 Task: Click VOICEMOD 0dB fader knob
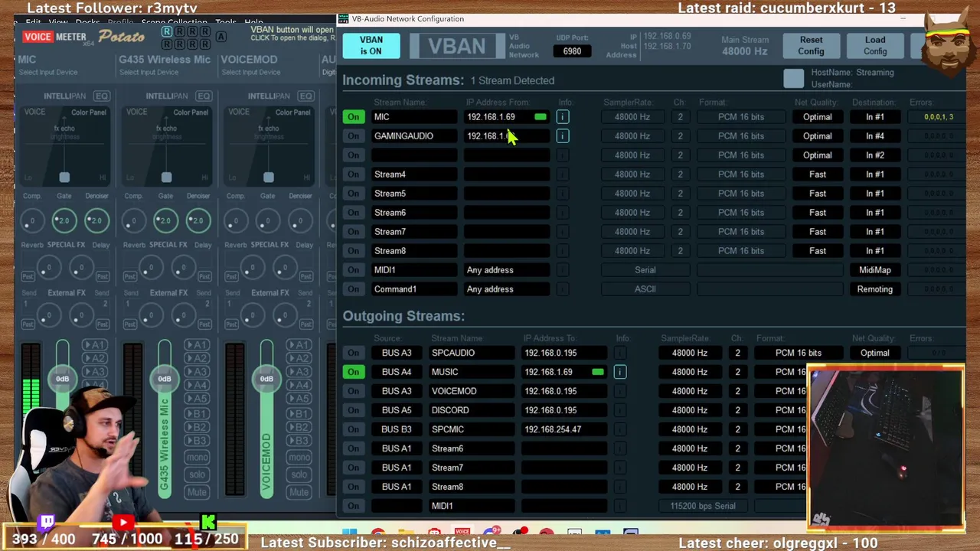tap(266, 379)
